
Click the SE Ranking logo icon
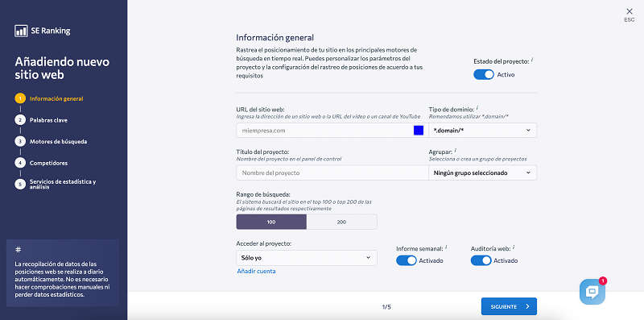[x=21, y=31]
